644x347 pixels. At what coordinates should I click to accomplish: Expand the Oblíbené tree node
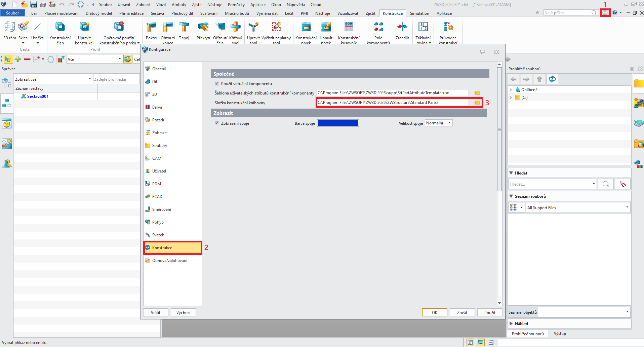click(x=511, y=90)
